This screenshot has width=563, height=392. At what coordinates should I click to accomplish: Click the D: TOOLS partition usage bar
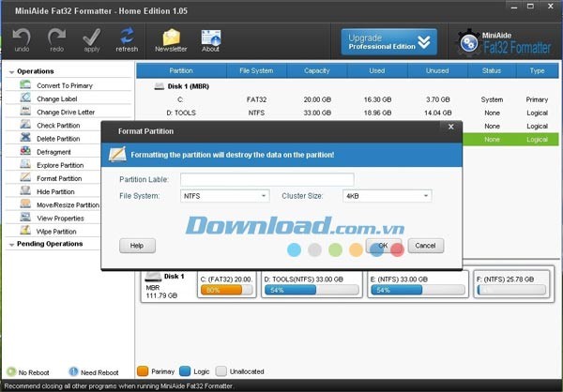[x=312, y=291]
